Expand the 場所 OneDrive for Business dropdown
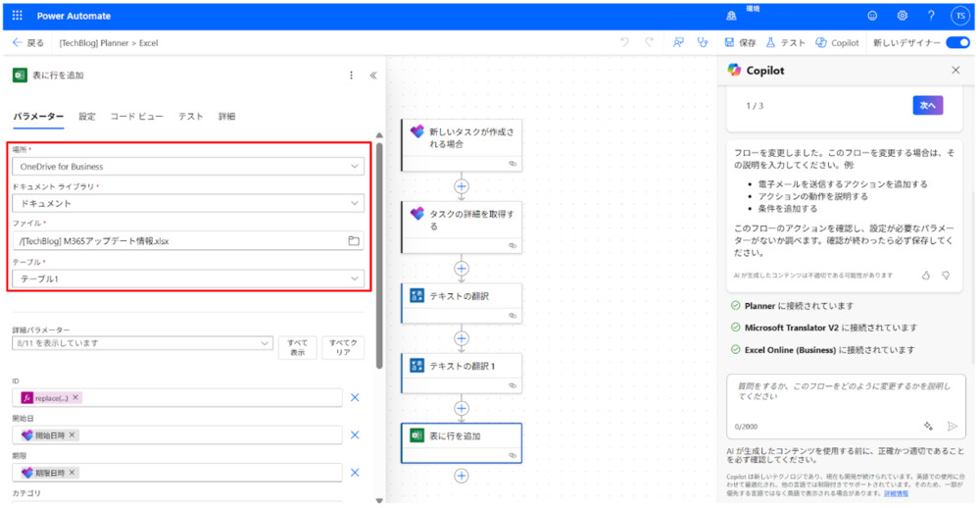 point(188,167)
